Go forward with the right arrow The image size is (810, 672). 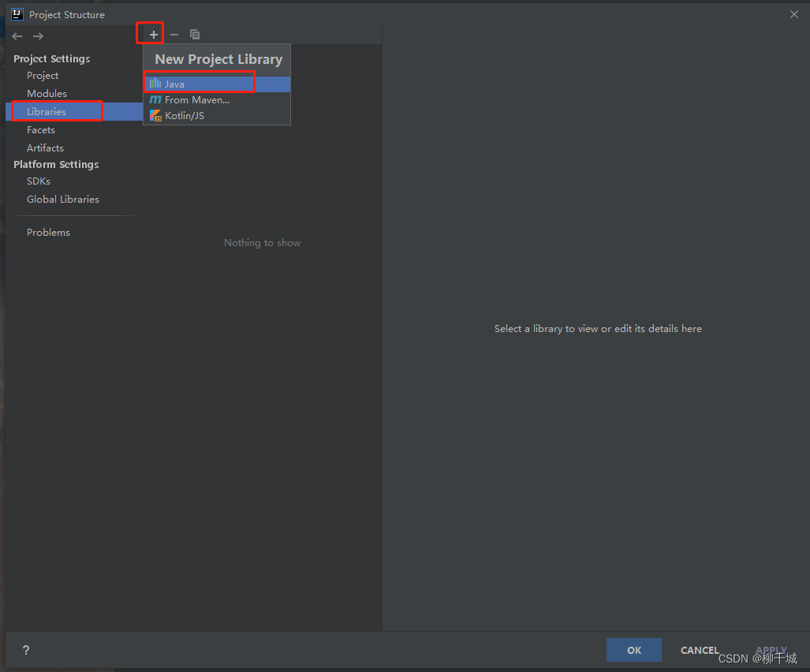point(38,36)
